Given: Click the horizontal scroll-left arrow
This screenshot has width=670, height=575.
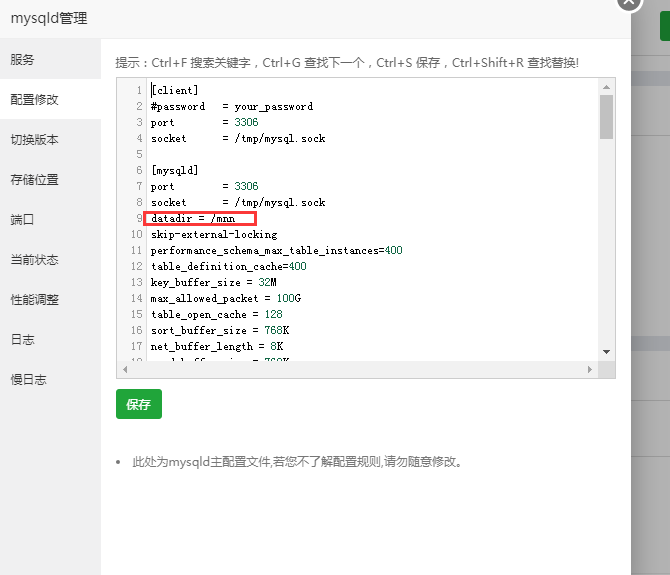Looking at the screenshot, I should pos(125,370).
